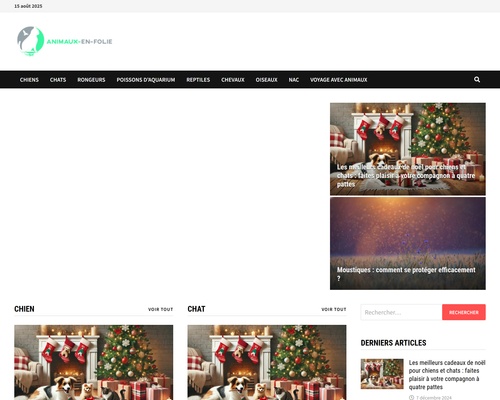Open the NAC menu item
This screenshot has width=500, height=400.
click(294, 80)
